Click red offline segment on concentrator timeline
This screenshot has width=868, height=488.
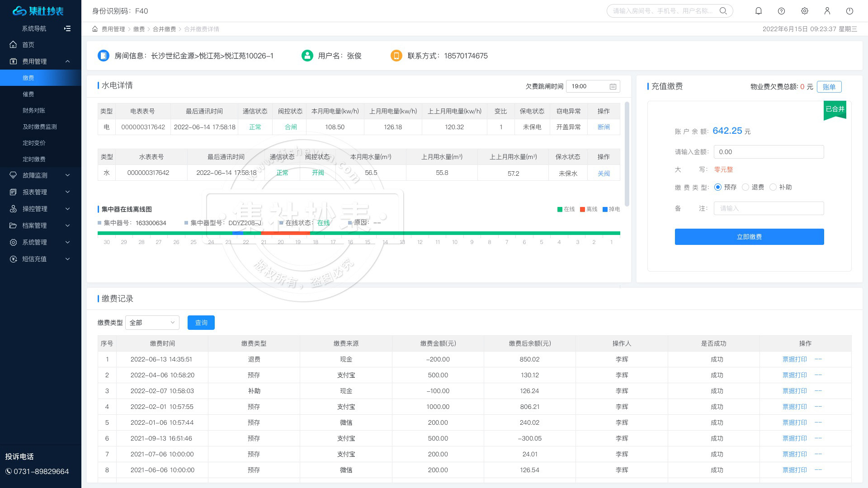point(285,233)
